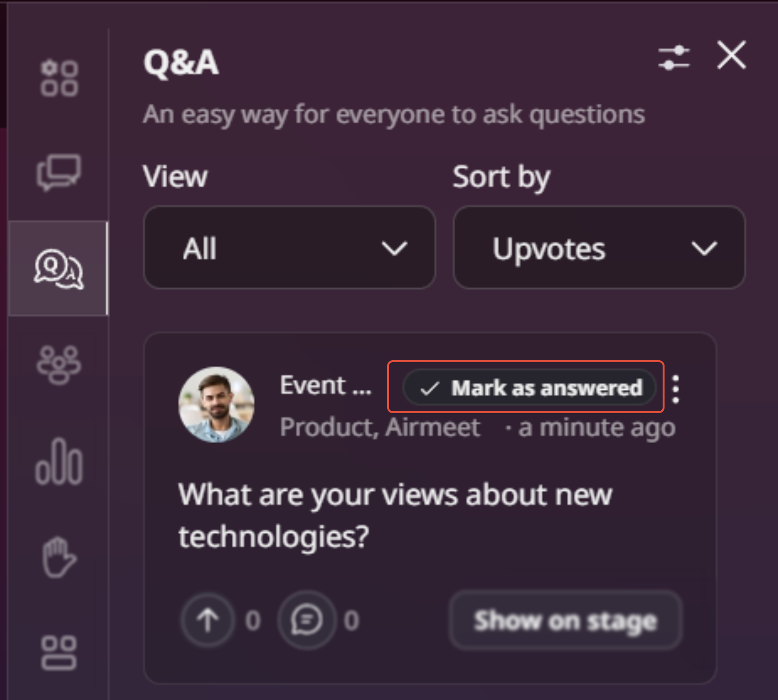Close the Q&A panel
778x700 pixels.
click(x=732, y=55)
